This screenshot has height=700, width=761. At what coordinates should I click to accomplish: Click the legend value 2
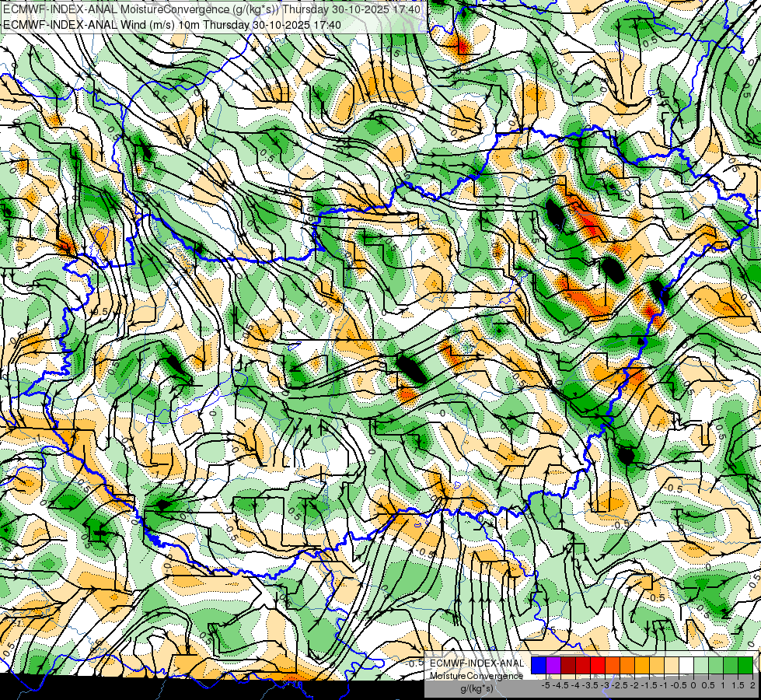(x=752, y=685)
